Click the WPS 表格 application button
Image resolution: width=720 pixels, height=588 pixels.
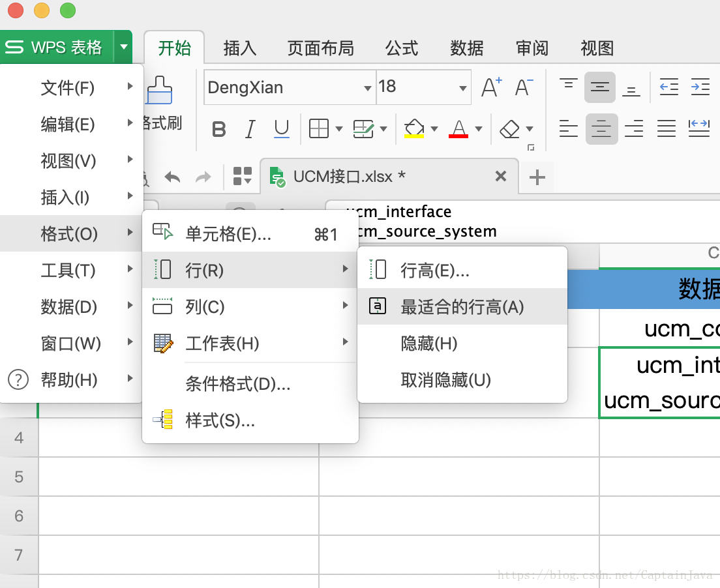(x=57, y=47)
